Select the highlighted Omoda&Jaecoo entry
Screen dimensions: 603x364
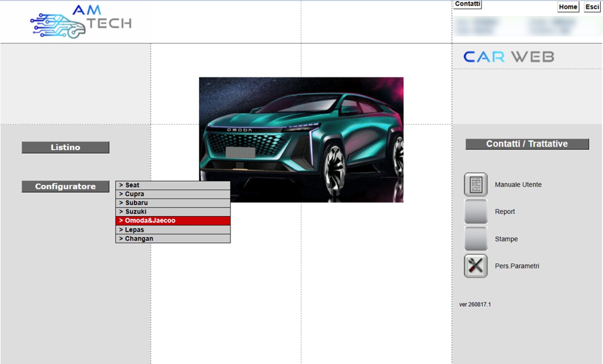(x=173, y=221)
